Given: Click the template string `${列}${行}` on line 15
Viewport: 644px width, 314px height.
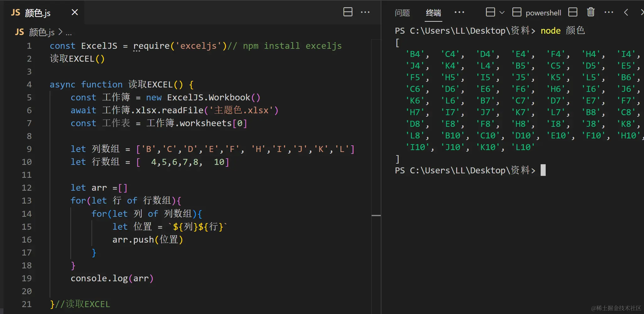Looking at the screenshot, I should 197,227.
